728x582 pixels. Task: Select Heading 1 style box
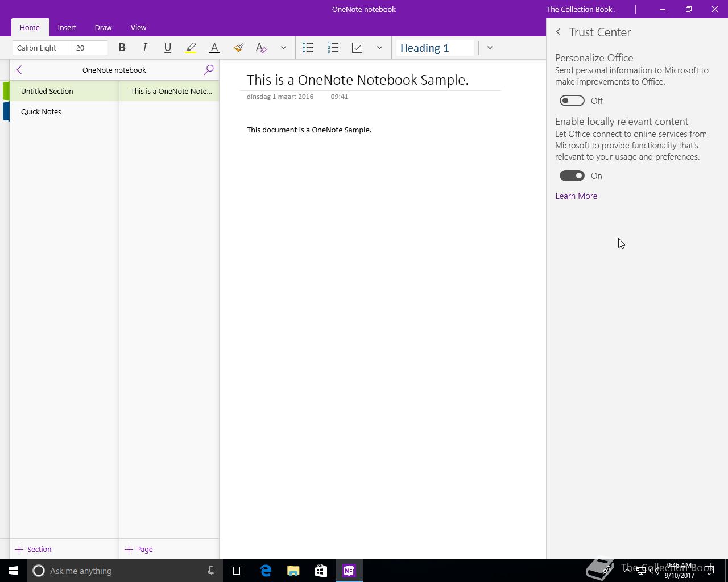point(435,48)
